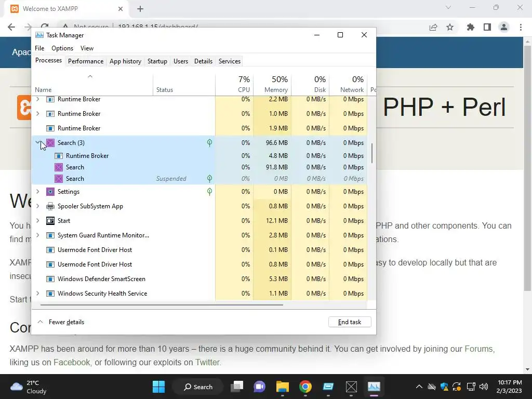Expand Windows Security Health Service row
This screenshot has width=532, height=399.
pyautogui.click(x=37, y=293)
